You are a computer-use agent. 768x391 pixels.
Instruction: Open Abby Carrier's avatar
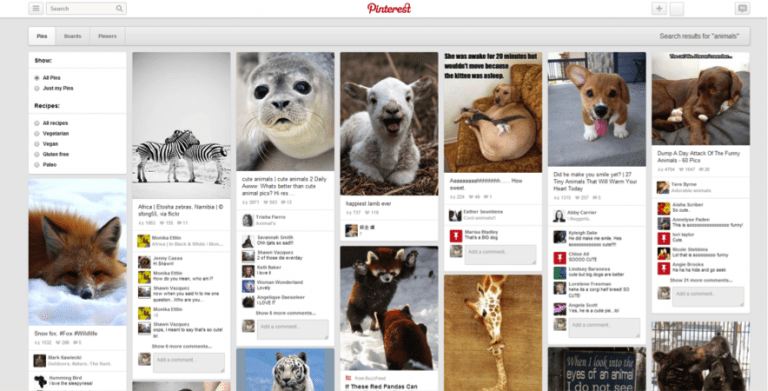pyautogui.click(x=559, y=216)
